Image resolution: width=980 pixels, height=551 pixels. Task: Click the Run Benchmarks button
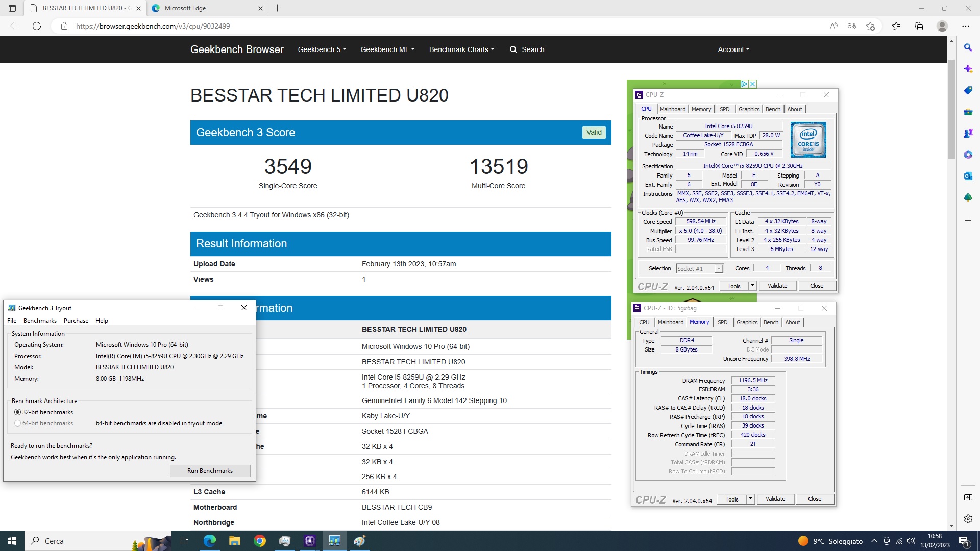pyautogui.click(x=210, y=471)
